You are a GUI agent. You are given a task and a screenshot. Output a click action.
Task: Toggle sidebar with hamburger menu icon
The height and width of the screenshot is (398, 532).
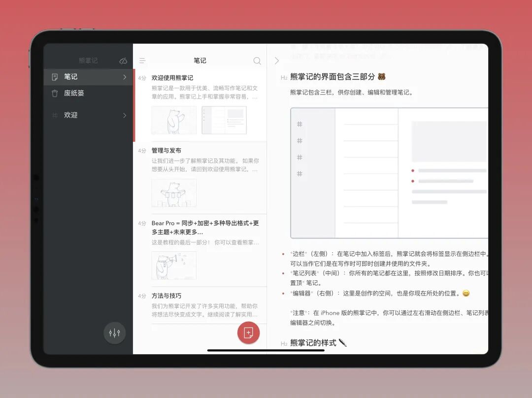click(142, 61)
